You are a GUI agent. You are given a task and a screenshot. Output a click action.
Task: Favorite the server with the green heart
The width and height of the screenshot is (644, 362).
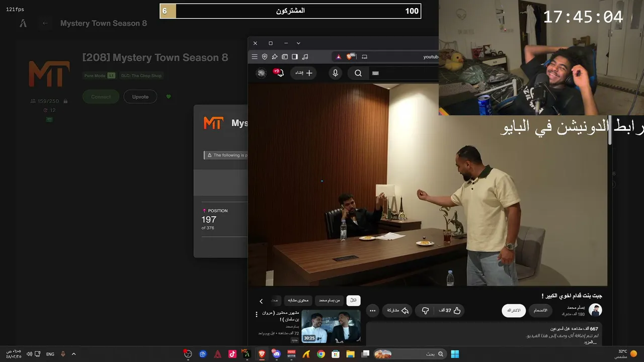(168, 97)
